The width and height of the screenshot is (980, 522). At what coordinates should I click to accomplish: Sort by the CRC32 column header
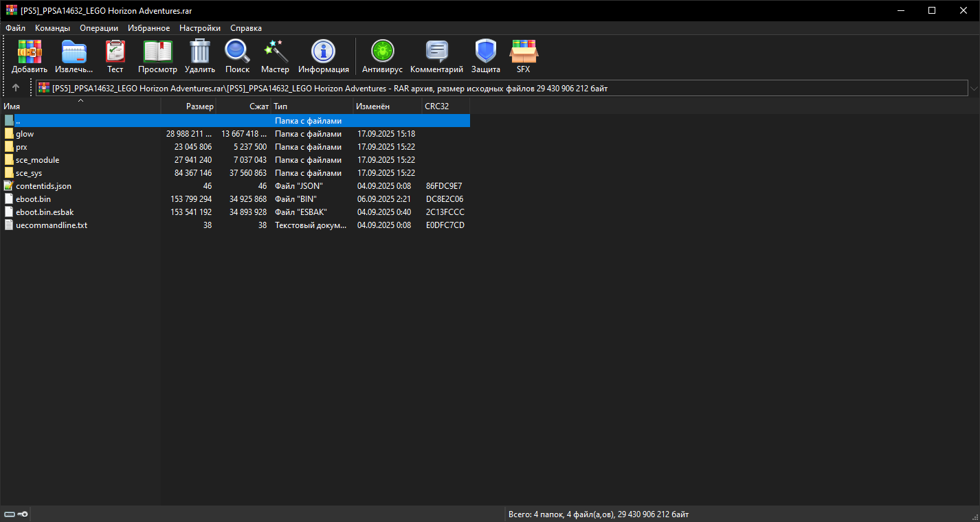pyautogui.click(x=446, y=106)
